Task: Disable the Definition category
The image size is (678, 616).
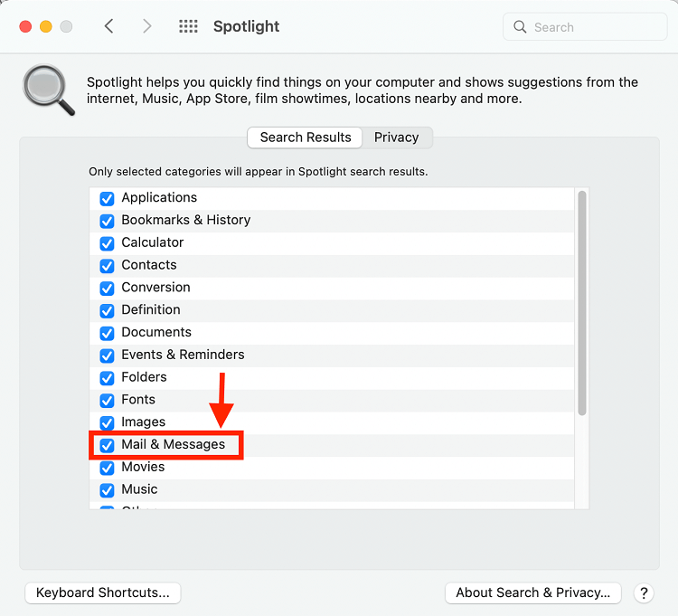Action: click(107, 310)
